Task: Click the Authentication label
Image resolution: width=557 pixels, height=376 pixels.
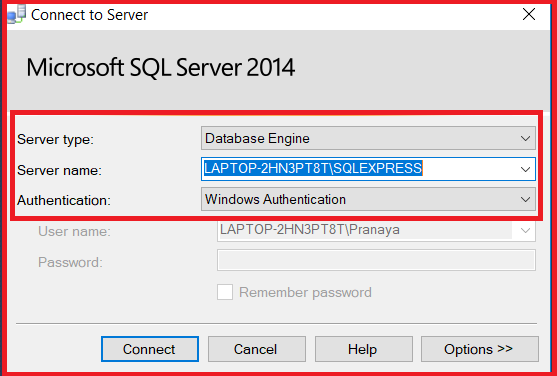Action: click(x=64, y=200)
